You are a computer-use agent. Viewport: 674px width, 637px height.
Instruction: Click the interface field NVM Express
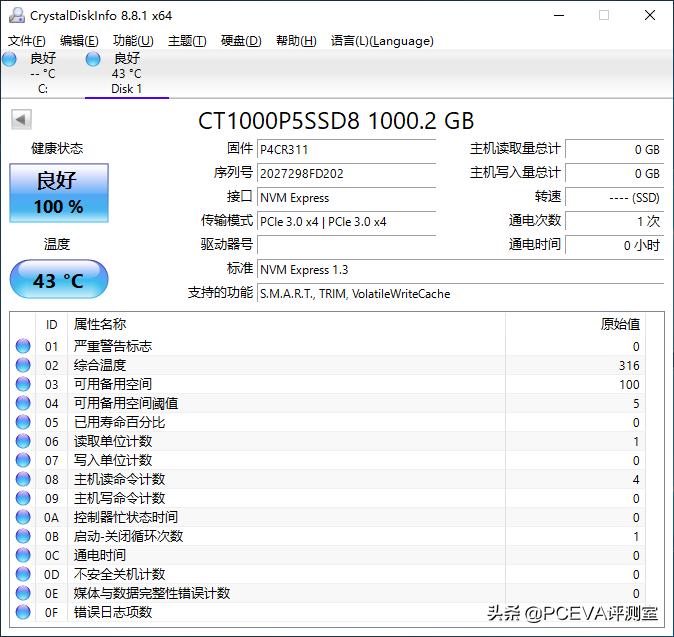point(346,198)
